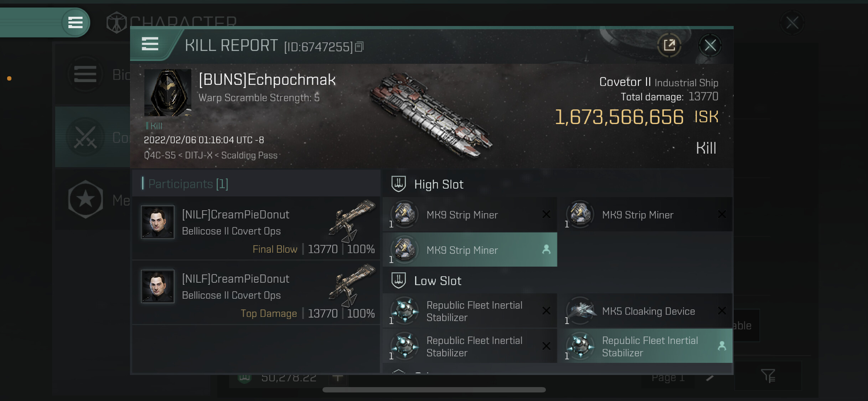Share the kill report externally
868x401 pixels.
tap(669, 45)
